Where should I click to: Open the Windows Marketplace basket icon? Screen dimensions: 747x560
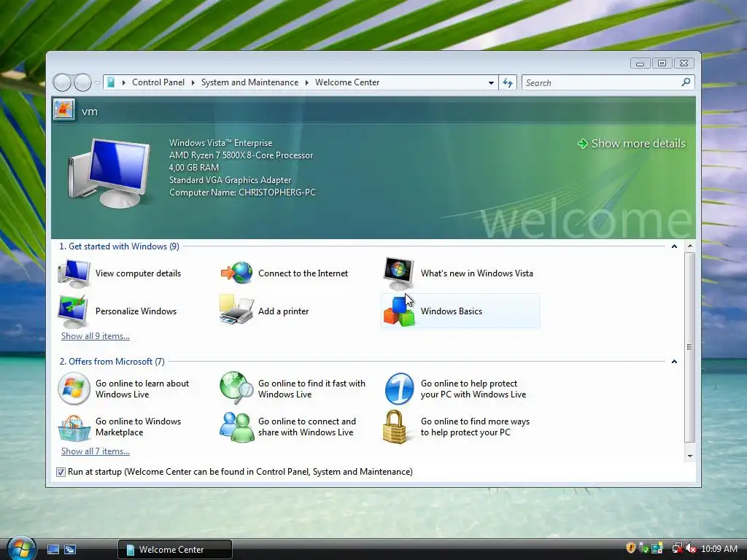[x=74, y=427]
